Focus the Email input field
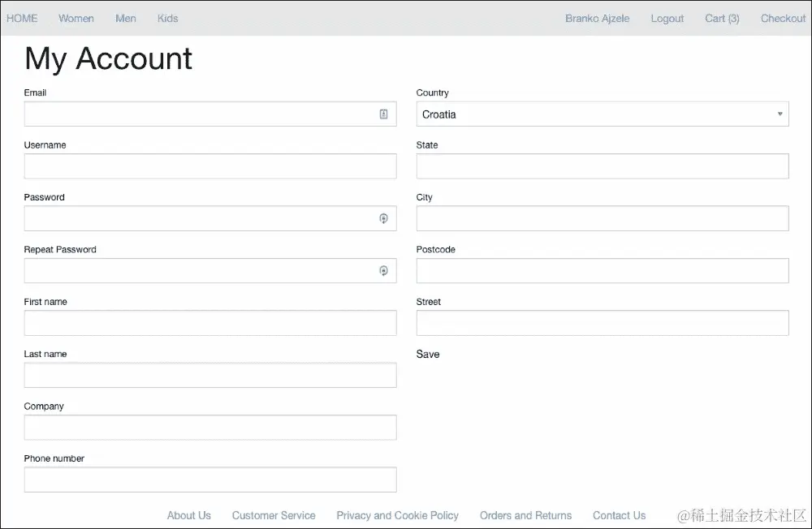Viewport: 812px width, 529px height. [210, 114]
